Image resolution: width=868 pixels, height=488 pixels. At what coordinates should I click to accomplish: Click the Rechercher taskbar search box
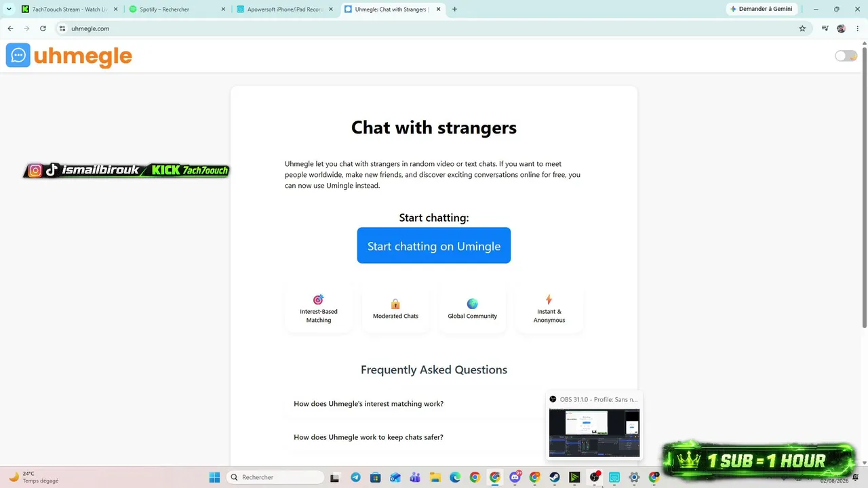point(275,477)
